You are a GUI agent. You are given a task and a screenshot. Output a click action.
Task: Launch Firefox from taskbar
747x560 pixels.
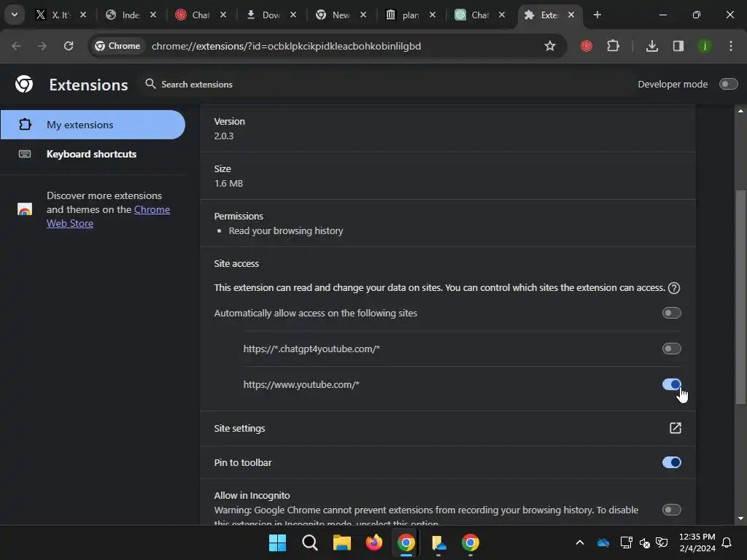[374, 542]
